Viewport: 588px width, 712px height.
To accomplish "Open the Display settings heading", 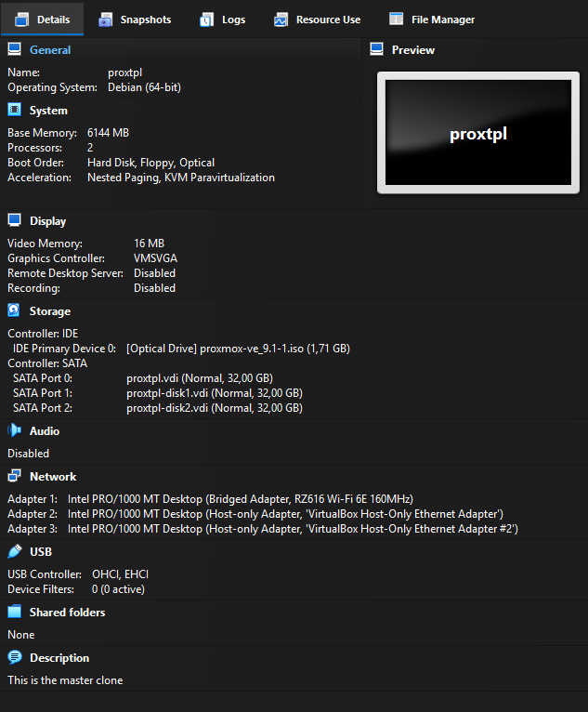I will click(x=47, y=221).
